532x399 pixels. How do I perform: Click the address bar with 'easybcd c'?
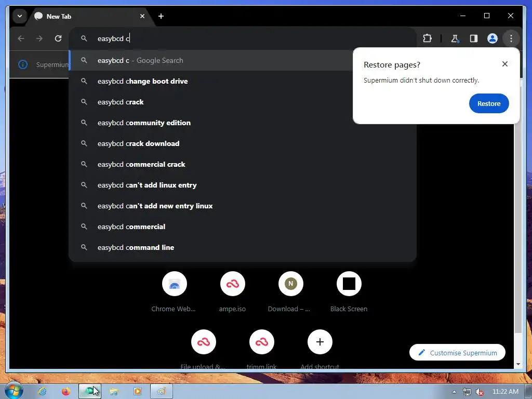point(243,38)
